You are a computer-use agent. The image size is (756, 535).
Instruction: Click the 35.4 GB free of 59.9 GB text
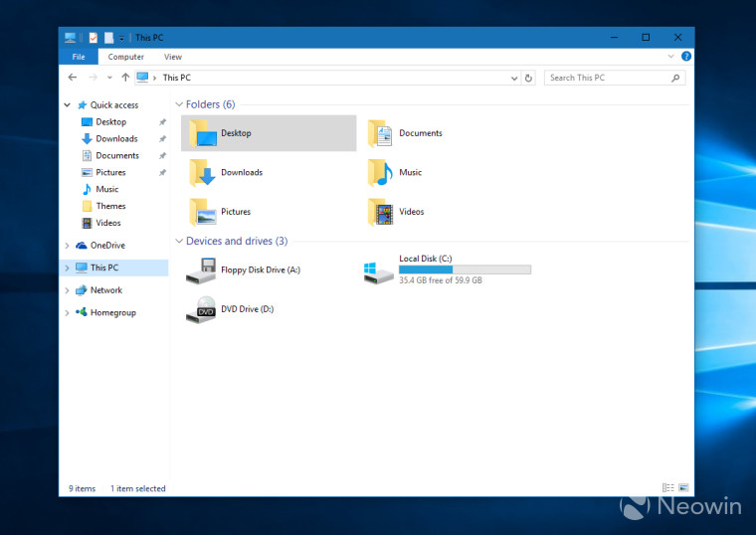point(441,280)
